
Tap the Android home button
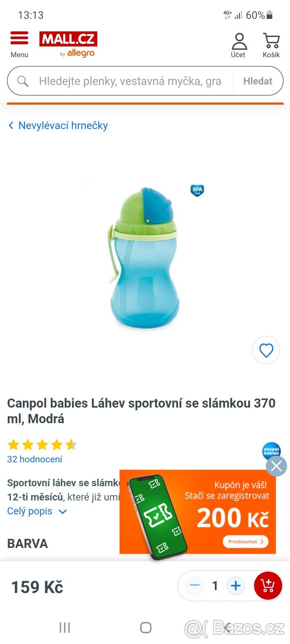click(146, 627)
